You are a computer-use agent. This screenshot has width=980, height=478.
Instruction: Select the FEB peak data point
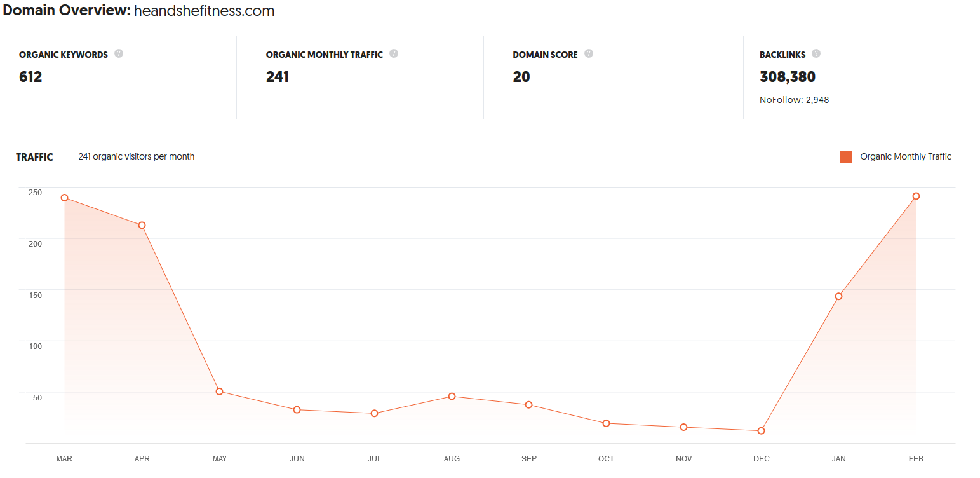click(916, 196)
